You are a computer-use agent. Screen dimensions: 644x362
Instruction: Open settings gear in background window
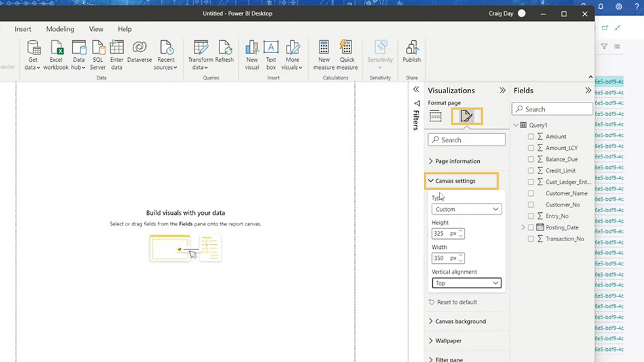(x=618, y=6)
